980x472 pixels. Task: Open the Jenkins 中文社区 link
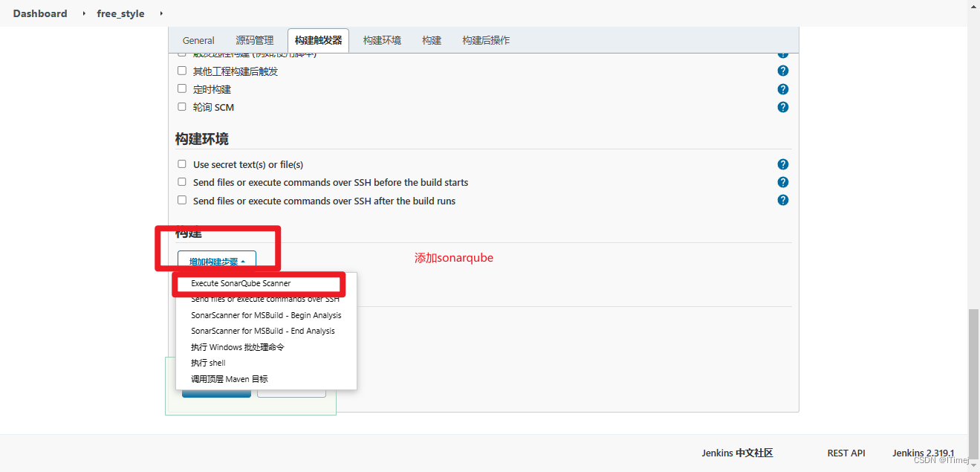736,453
